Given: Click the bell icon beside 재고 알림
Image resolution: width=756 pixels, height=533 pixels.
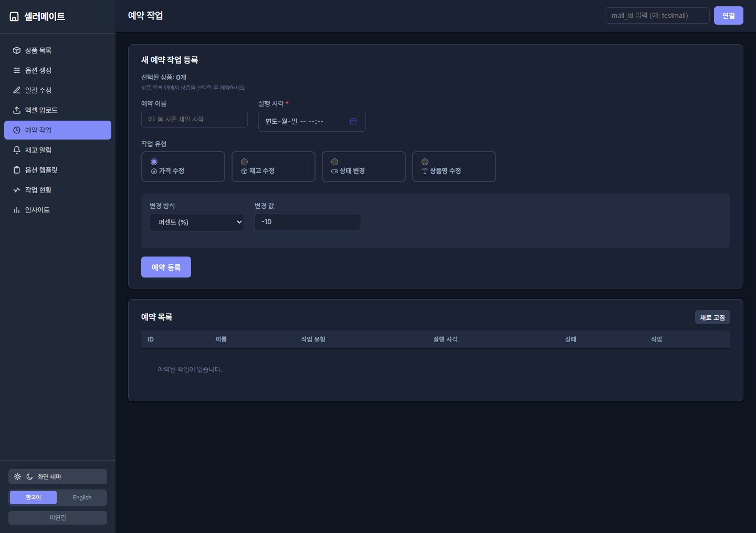Looking at the screenshot, I should point(17,150).
